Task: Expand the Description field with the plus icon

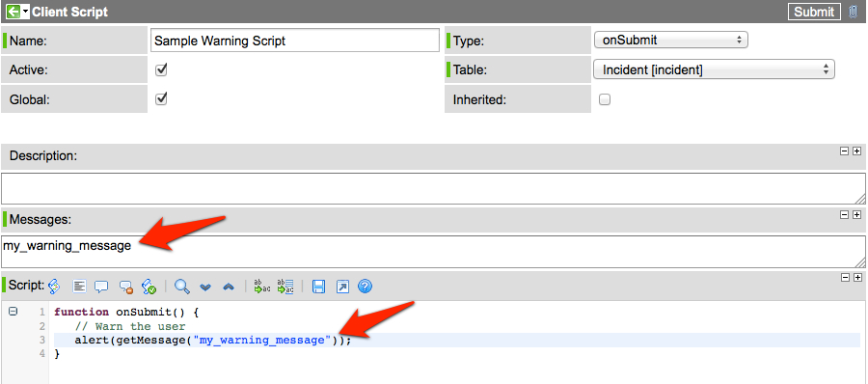Action: click(856, 151)
